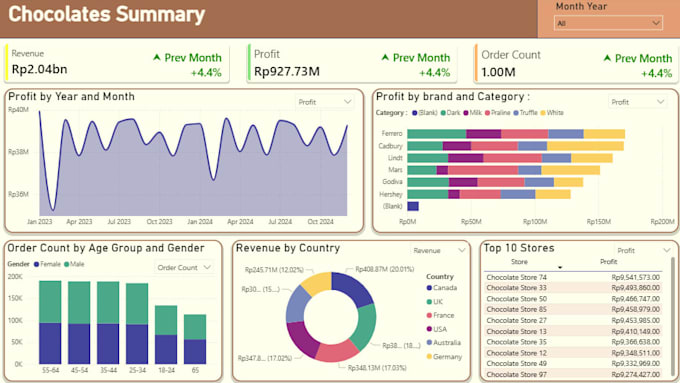Viewport: 680px width, 383px height.
Task: Select the Lindt bar in brand chart
Action: 510,158
